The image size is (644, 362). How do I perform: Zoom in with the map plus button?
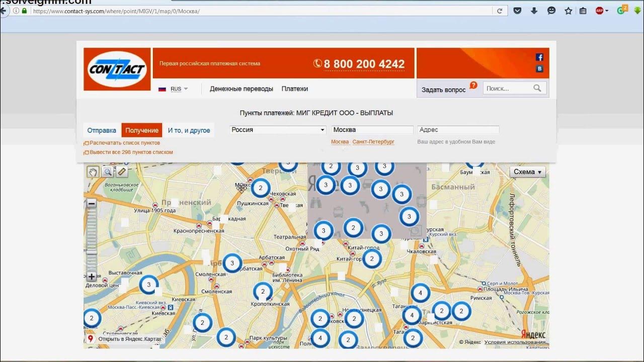[x=92, y=277]
